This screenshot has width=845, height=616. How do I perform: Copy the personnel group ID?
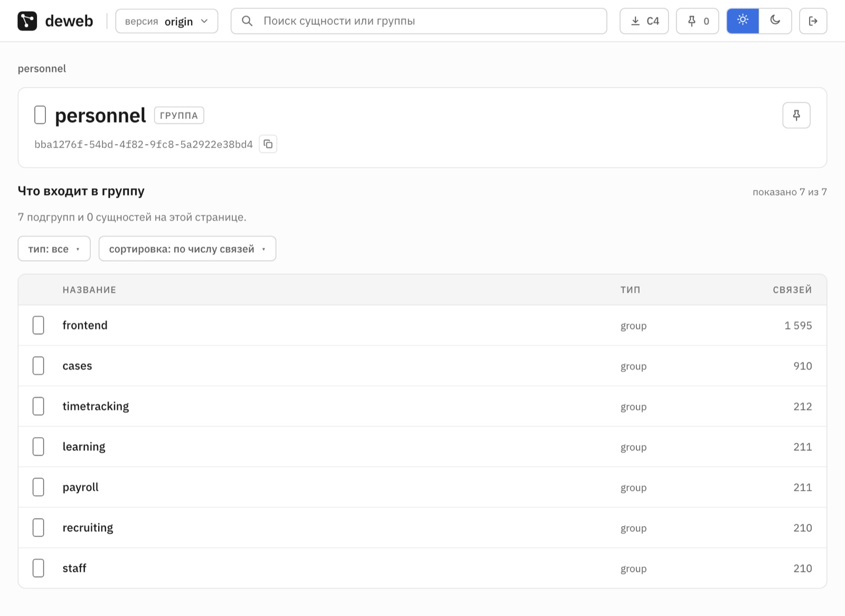(268, 144)
